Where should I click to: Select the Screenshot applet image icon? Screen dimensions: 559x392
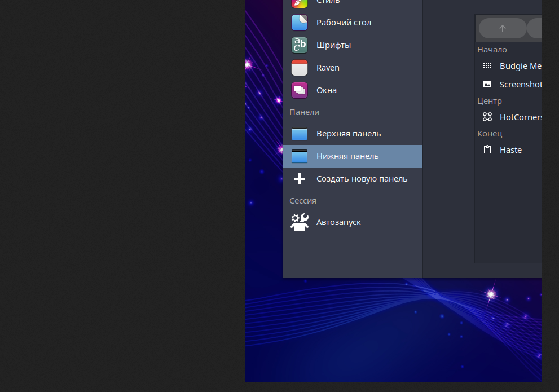pos(487,84)
